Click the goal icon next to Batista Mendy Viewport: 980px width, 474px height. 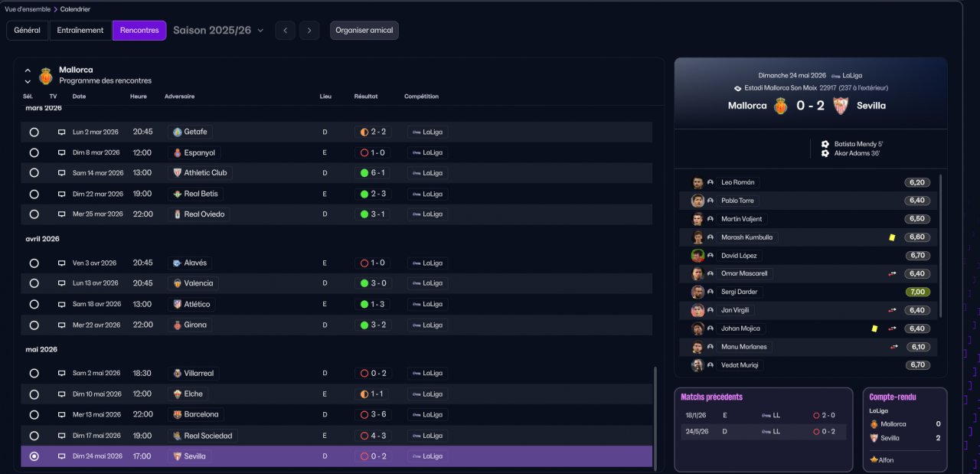coord(825,144)
